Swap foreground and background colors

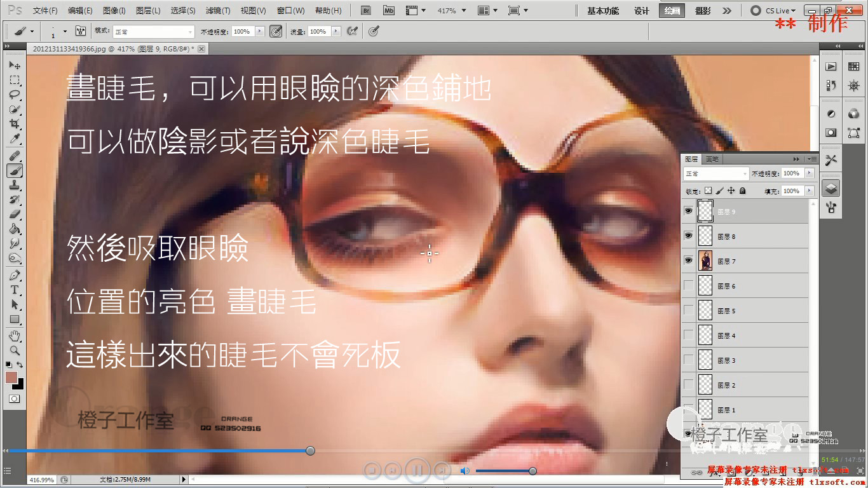20,365
